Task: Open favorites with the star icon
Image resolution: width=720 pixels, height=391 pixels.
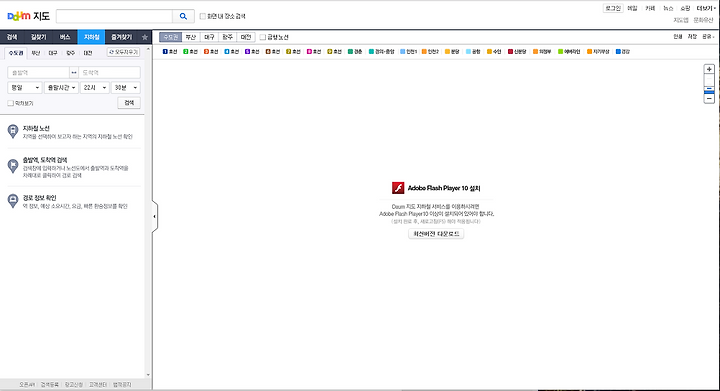Action: (145, 37)
